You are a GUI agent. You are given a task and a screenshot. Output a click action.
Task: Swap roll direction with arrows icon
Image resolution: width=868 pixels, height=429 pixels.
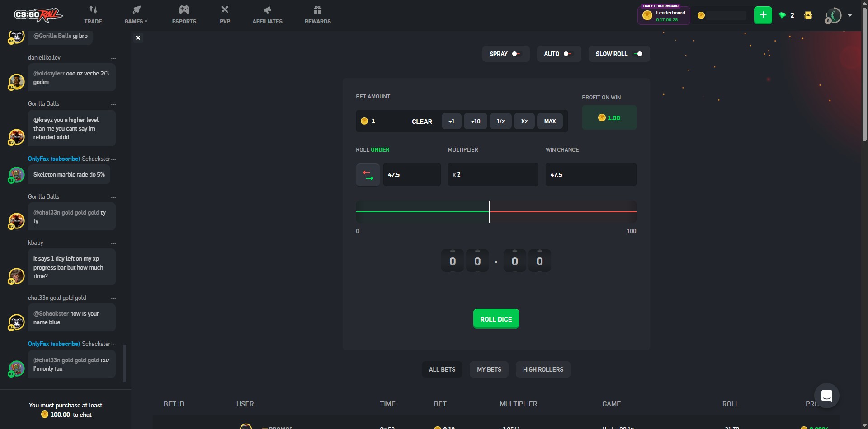tap(368, 175)
